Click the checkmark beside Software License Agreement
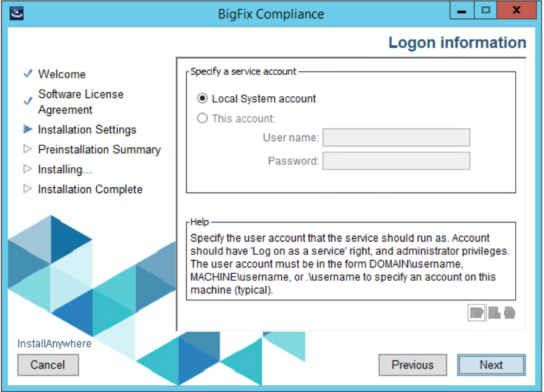 point(27,101)
